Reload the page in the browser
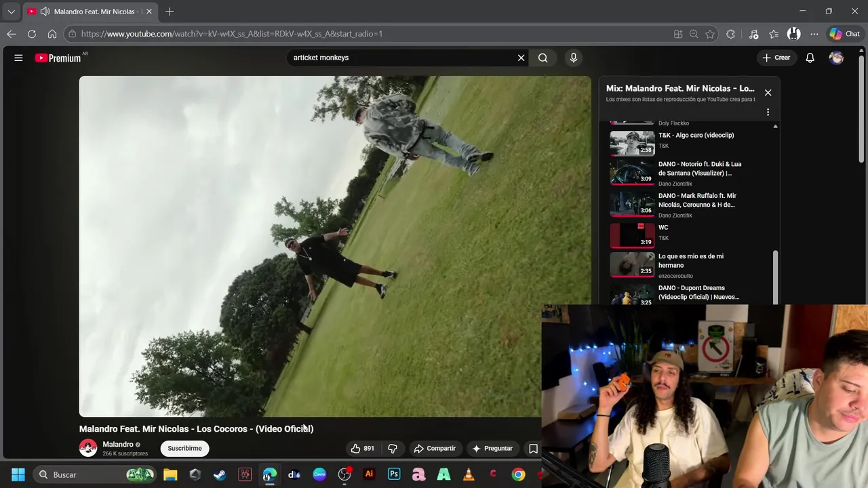Viewport: 868px width, 488px height. click(x=32, y=34)
